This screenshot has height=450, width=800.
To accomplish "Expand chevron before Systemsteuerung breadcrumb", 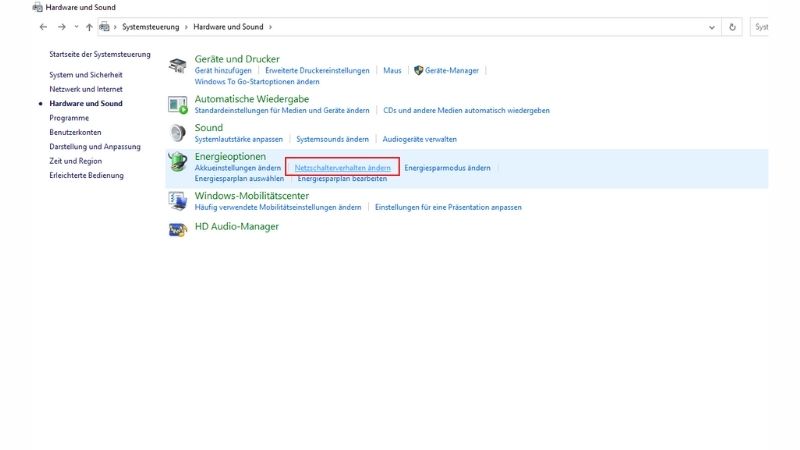I will pyautogui.click(x=115, y=27).
